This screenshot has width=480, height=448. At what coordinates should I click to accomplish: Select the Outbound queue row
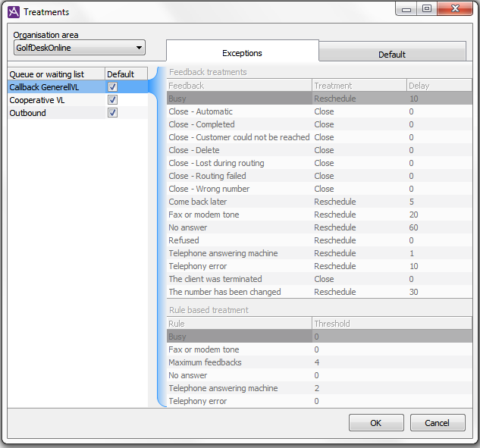(x=53, y=113)
